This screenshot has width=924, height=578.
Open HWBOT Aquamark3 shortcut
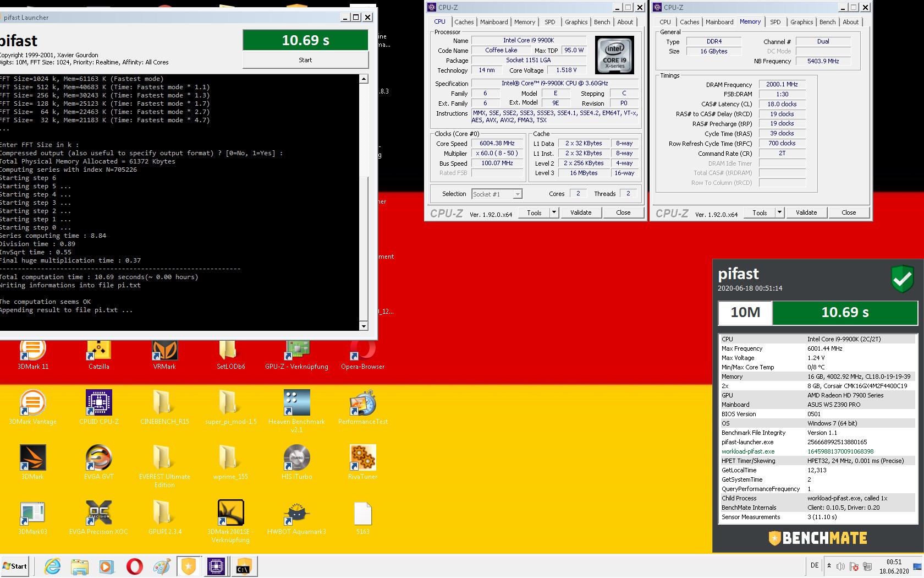coord(296,517)
